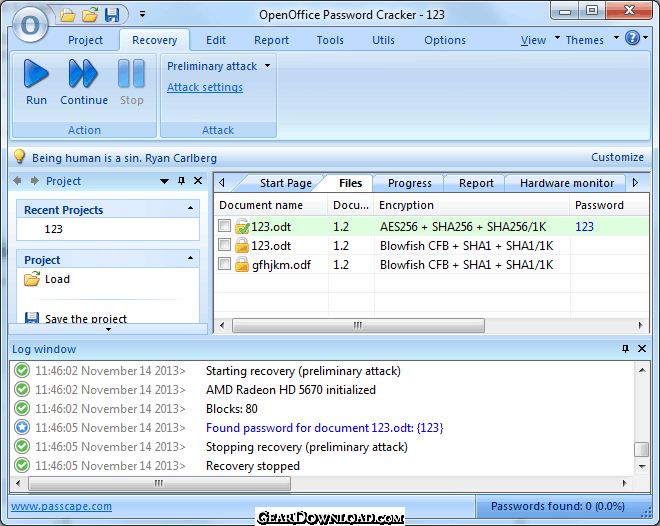Switch to the Progress tab
The image size is (660, 526).
pyautogui.click(x=409, y=183)
